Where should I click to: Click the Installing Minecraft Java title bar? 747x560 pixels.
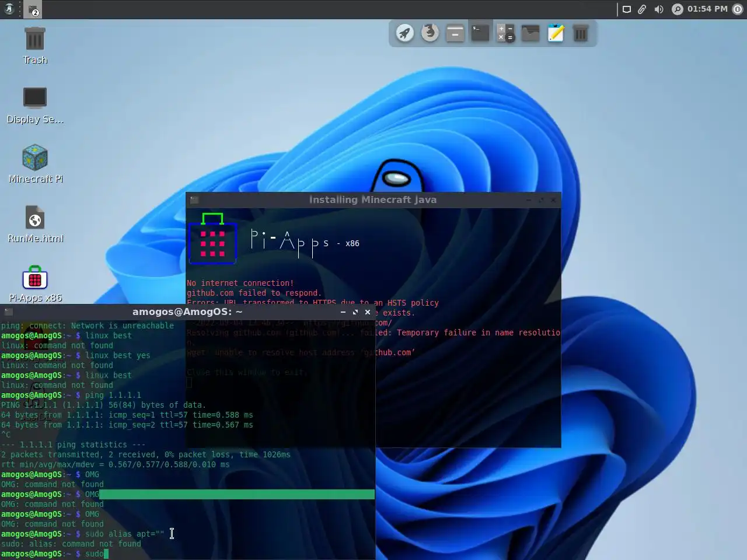[x=372, y=199]
